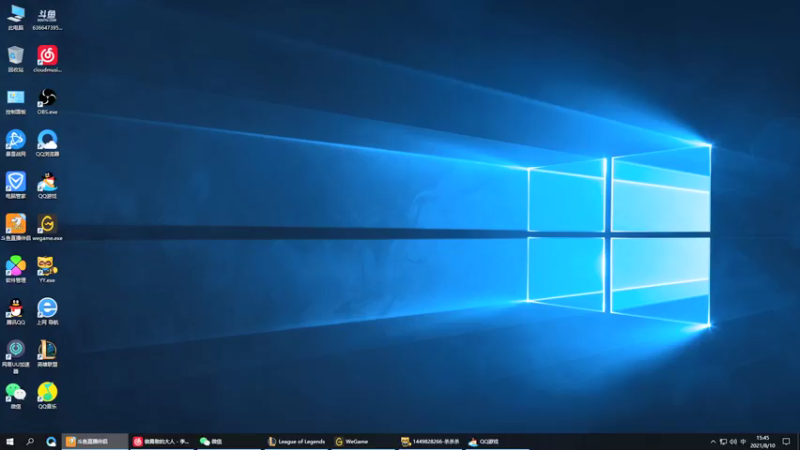Launch the QQ Browser desktop shortcut
Viewport: 800px width, 450px height.
(47, 143)
